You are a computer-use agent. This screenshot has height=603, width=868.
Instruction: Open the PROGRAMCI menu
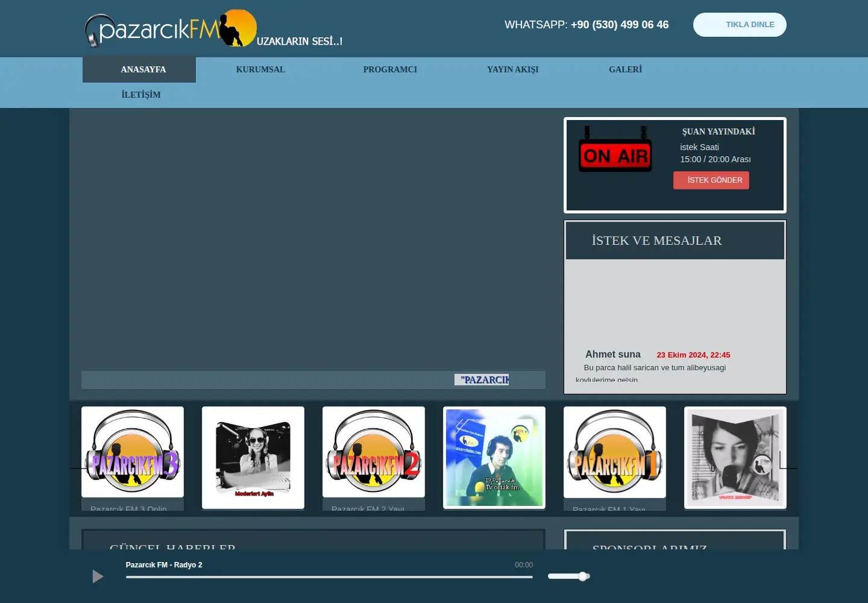tap(390, 69)
